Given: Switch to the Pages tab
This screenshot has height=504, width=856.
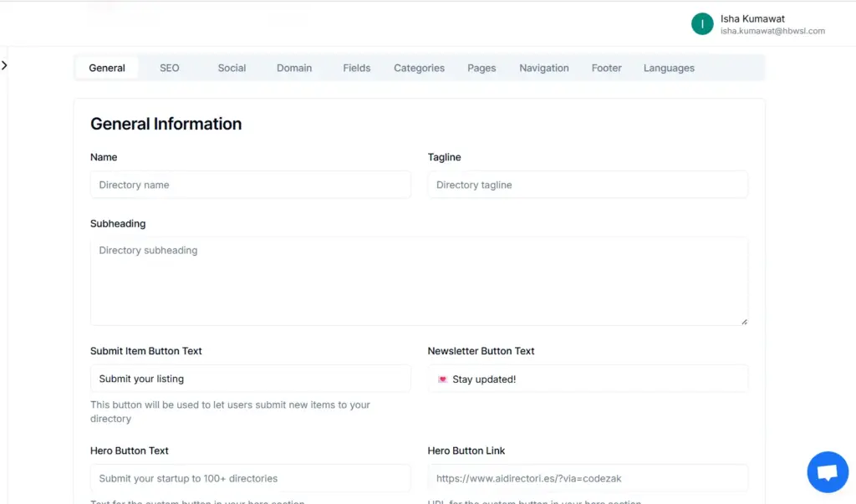Looking at the screenshot, I should tap(481, 68).
